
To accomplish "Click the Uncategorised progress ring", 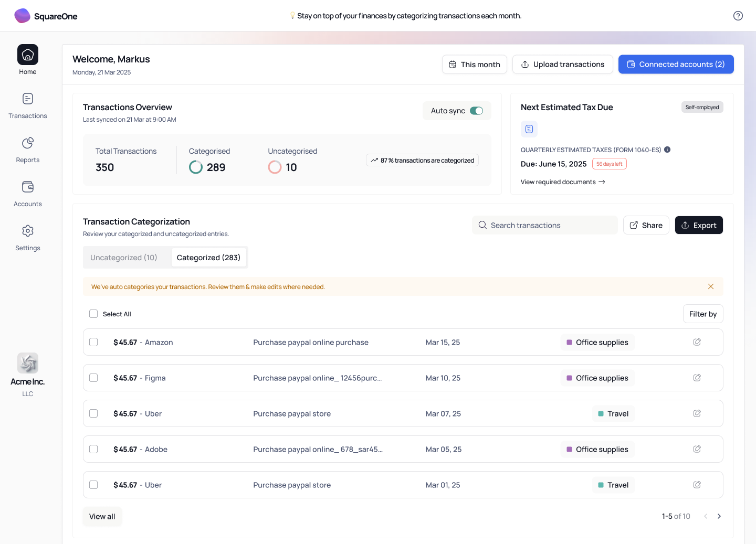I will [275, 167].
